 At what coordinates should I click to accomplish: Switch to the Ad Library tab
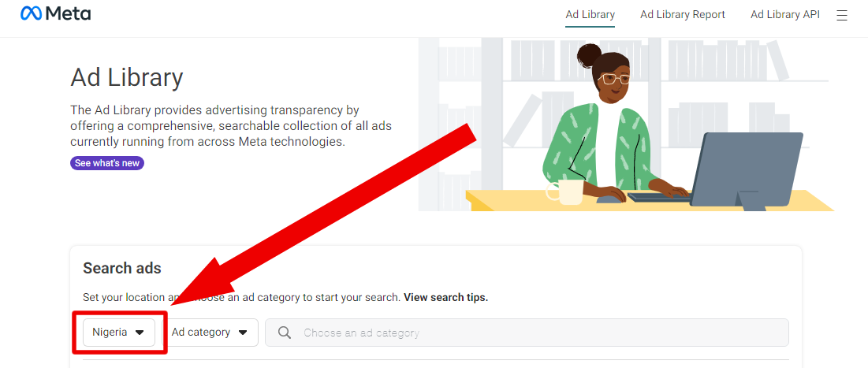click(590, 15)
